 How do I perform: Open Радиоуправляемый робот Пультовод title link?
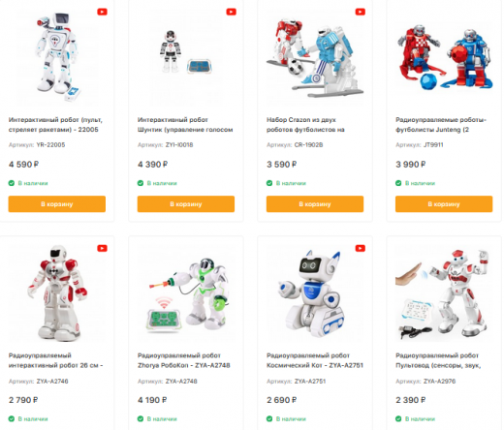pos(438,360)
